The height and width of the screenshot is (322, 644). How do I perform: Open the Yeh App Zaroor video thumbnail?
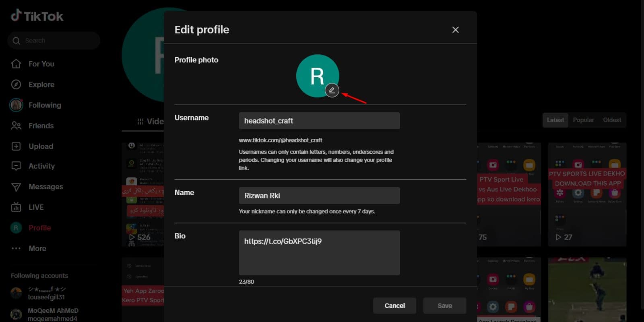point(142,290)
